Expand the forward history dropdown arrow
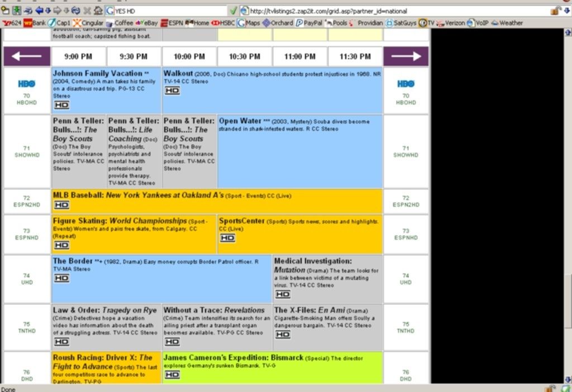This screenshot has width=572, height=392. 66,11
